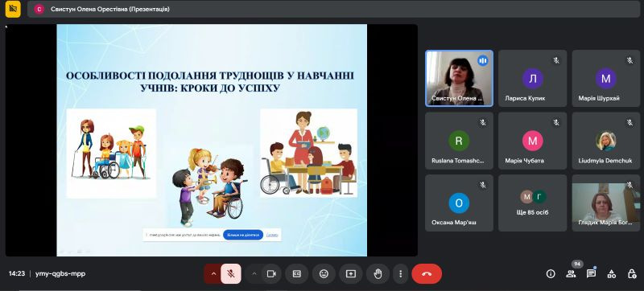Click the blue button in sharing notice
This screenshot has height=291, width=644.
click(243, 235)
